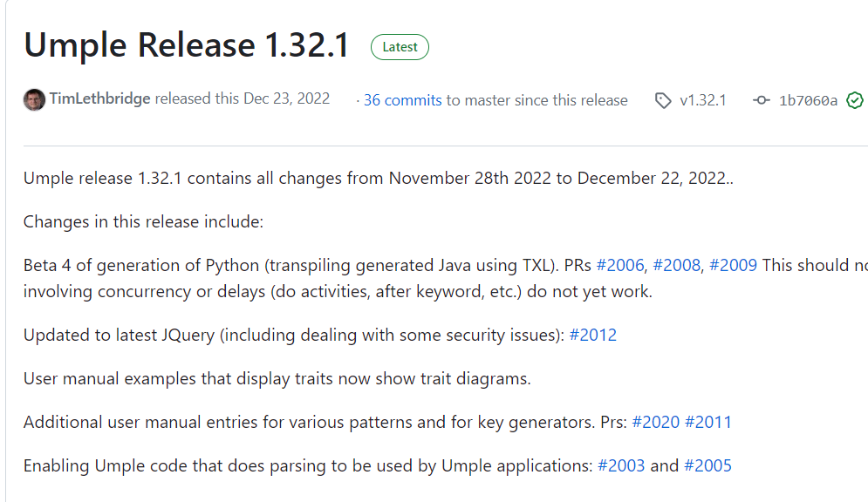868x502 pixels.
Task: Open user manual PR #2020
Action: [x=655, y=423]
